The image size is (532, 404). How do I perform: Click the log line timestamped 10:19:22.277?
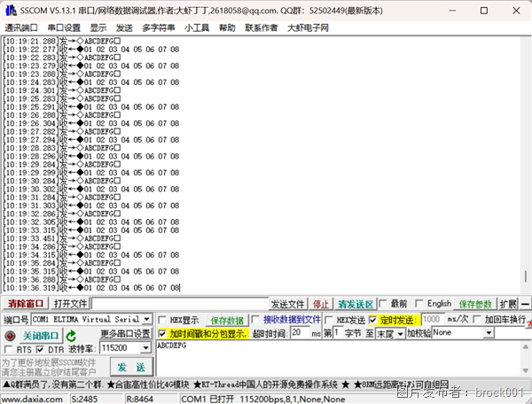[91, 50]
